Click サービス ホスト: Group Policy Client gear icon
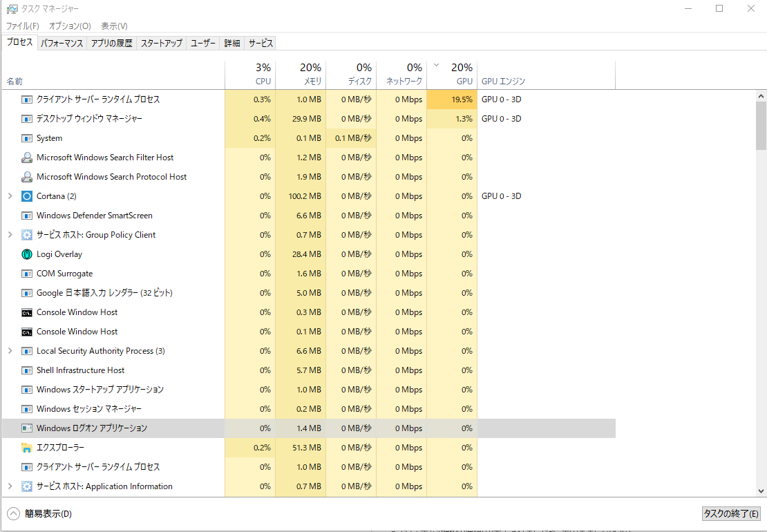This screenshot has height=532, width=767. [27, 235]
